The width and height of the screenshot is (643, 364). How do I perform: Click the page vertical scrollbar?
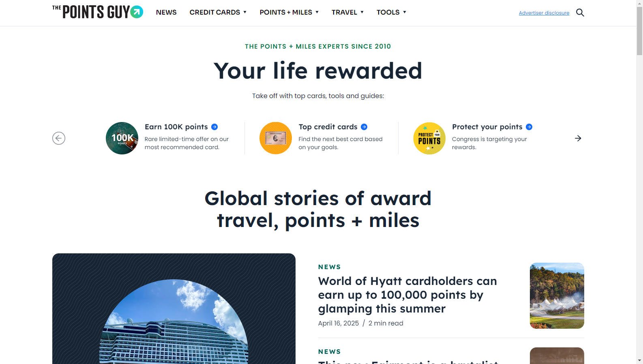(639, 182)
